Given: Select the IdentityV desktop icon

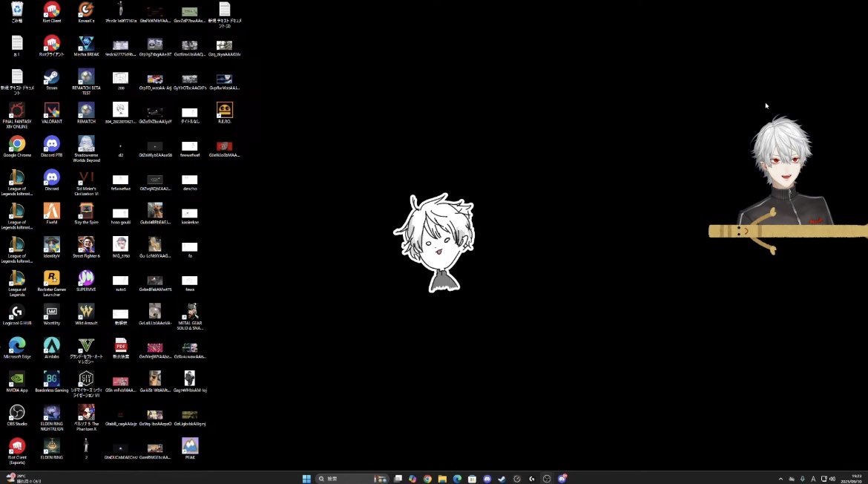Looking at the screenshot, I should click(x=51, y=247).
